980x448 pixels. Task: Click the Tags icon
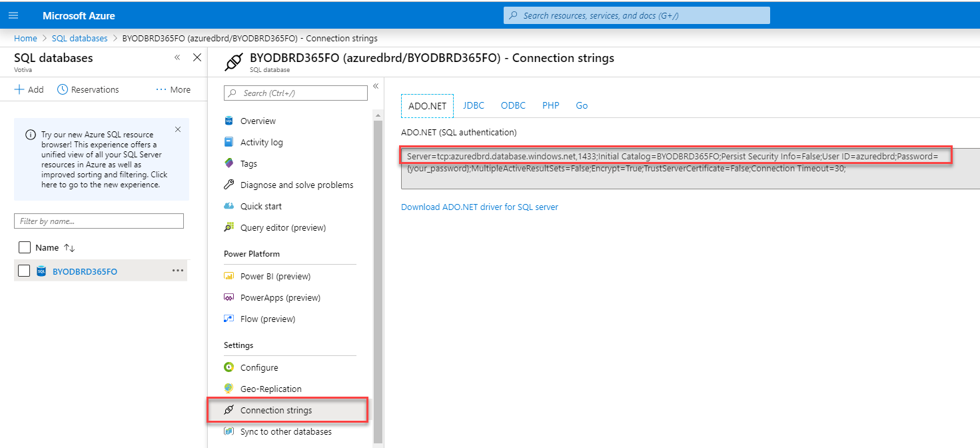(229, 163)
